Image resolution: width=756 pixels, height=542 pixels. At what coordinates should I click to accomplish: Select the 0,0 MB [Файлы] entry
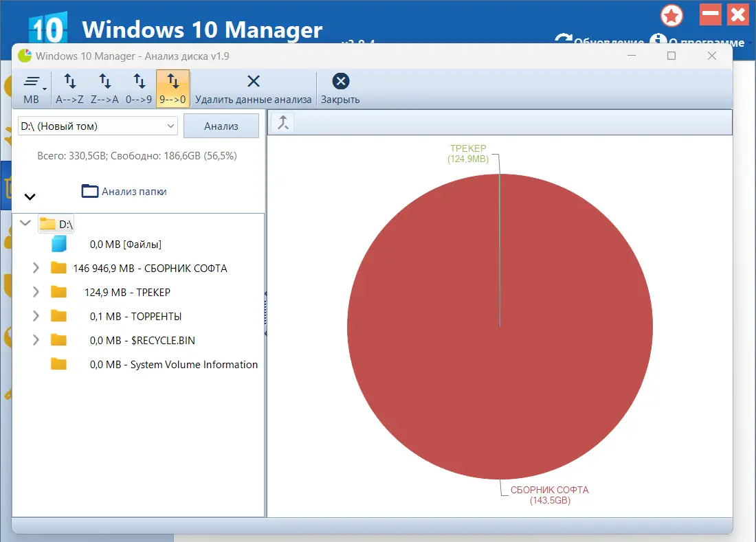[125, 245]
